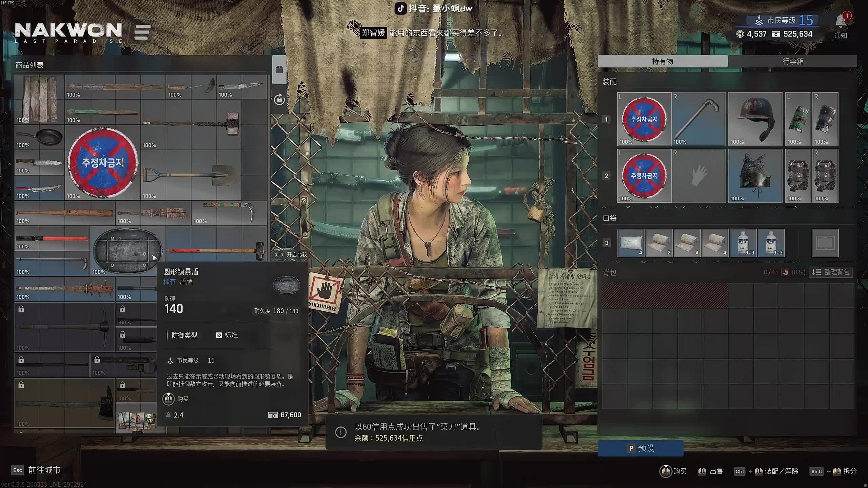Select the wooden baseball bat in shop
This screenshot has width=868, height=488.
(x=64, y=213)
